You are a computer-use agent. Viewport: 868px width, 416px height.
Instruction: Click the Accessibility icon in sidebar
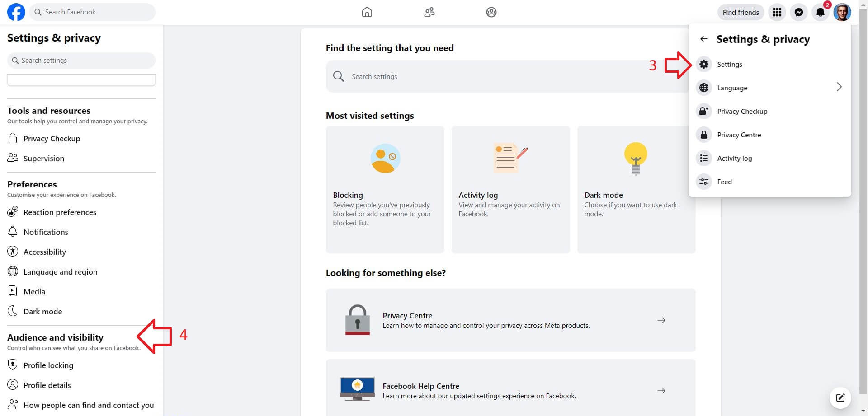(13, 252)
